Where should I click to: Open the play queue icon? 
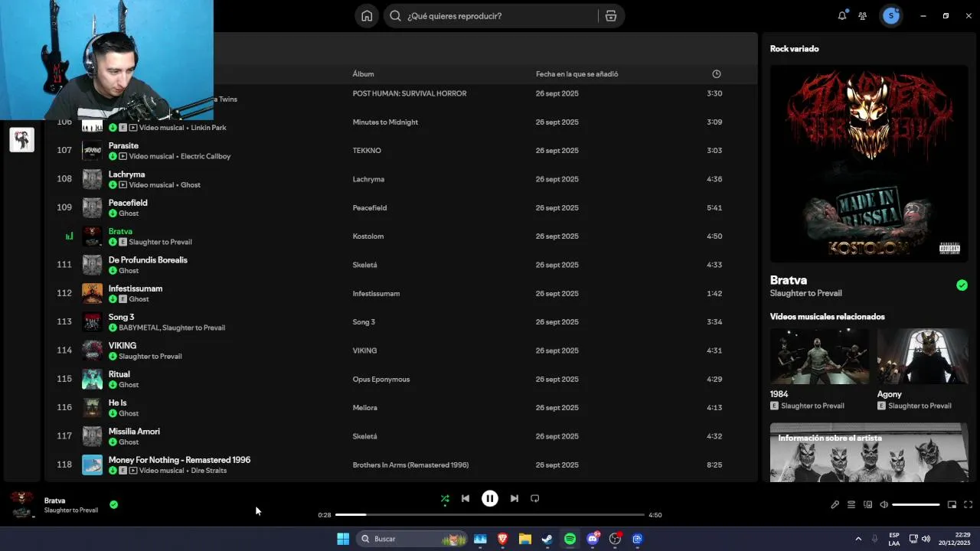(x=851, y=504)
